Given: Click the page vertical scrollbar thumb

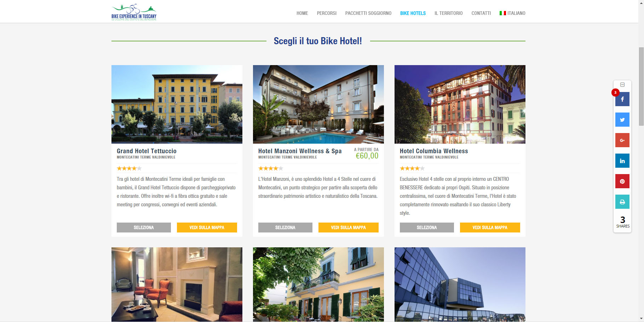Looking at the screenshot, I should (641, 86).
